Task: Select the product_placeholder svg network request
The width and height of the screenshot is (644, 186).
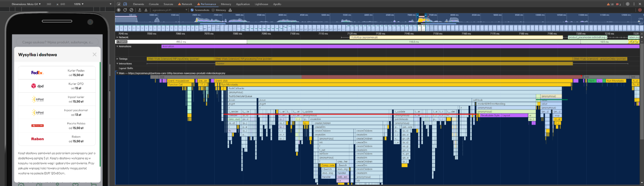Action: pos(587,37)
